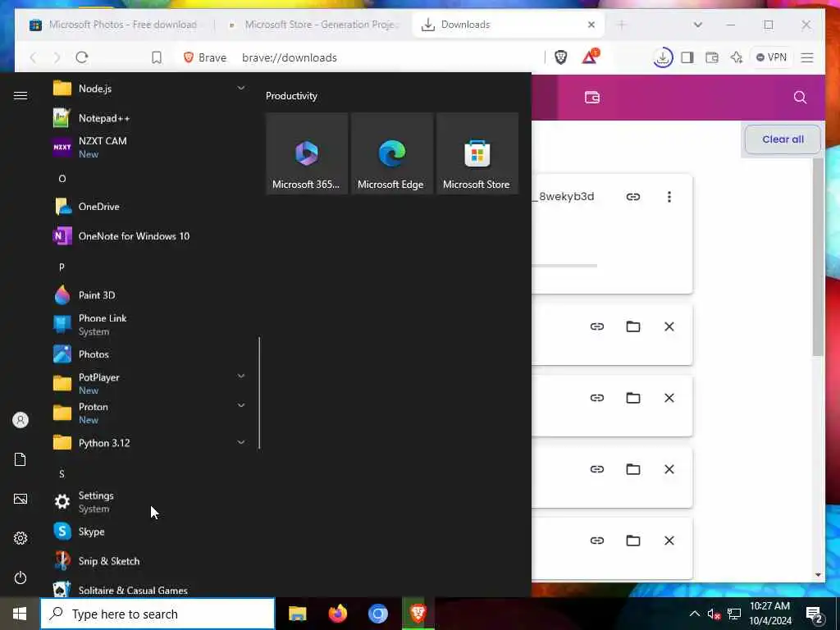840x630 pixels.
Task: Open the notification center icon
Action: (815, 615)
